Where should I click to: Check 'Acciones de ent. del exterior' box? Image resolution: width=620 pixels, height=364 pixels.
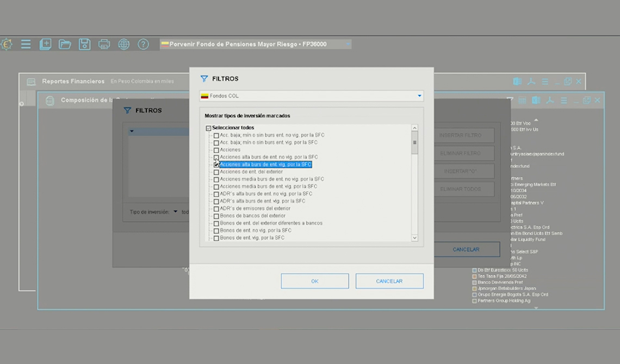(216, 172)
